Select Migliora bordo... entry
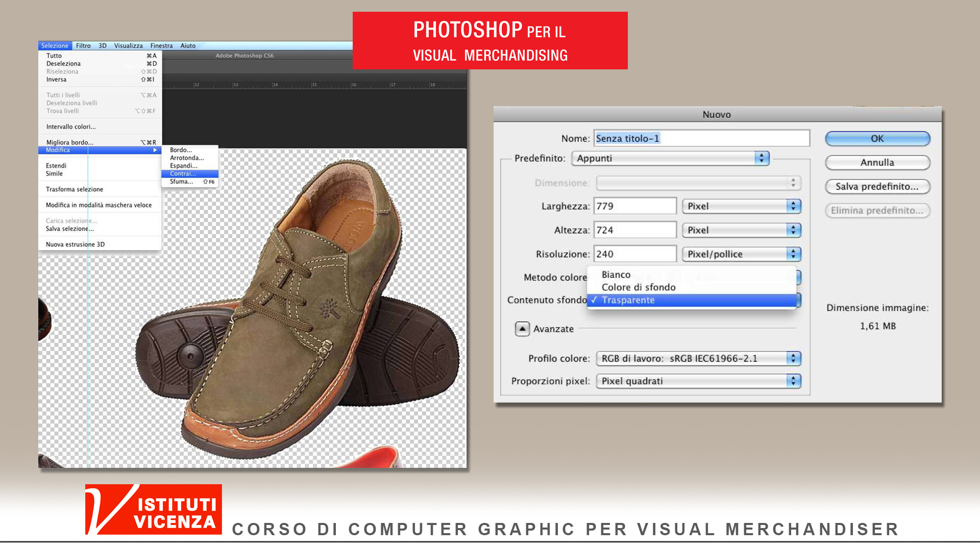 click(x=100, y=142)
